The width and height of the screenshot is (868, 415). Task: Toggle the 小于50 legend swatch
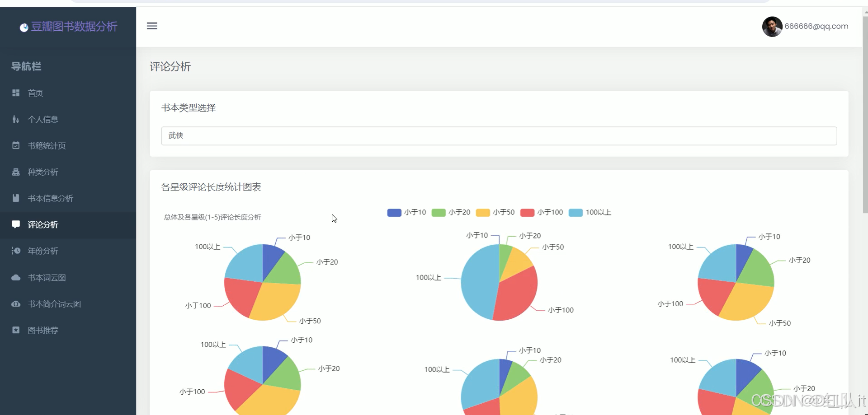click(x=483, y=213)
